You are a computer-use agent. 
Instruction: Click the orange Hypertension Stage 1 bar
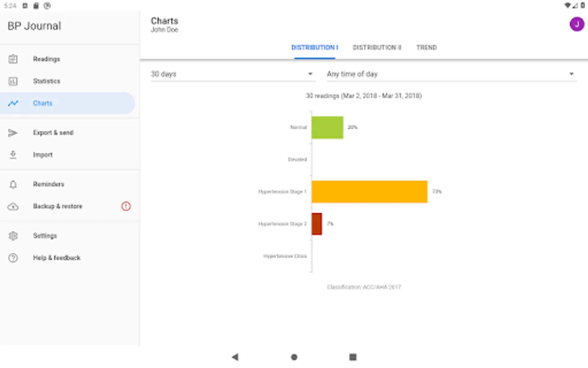pyautogui.click(x=370, y=191)
